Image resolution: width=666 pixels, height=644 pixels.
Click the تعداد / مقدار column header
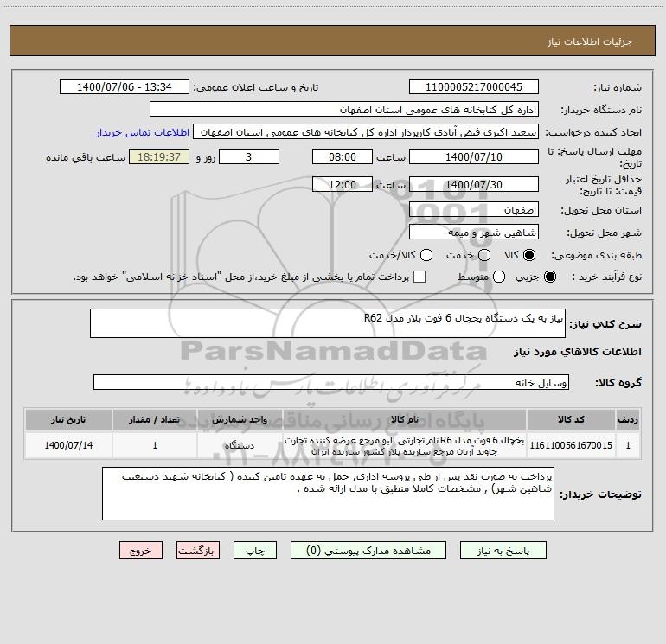point(155,419)
